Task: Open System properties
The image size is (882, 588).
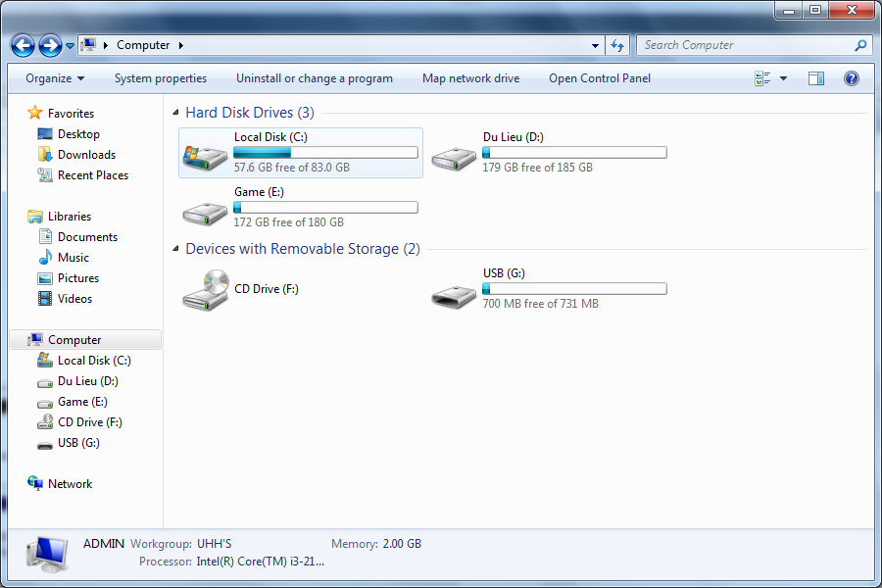Action: point(161,78)
